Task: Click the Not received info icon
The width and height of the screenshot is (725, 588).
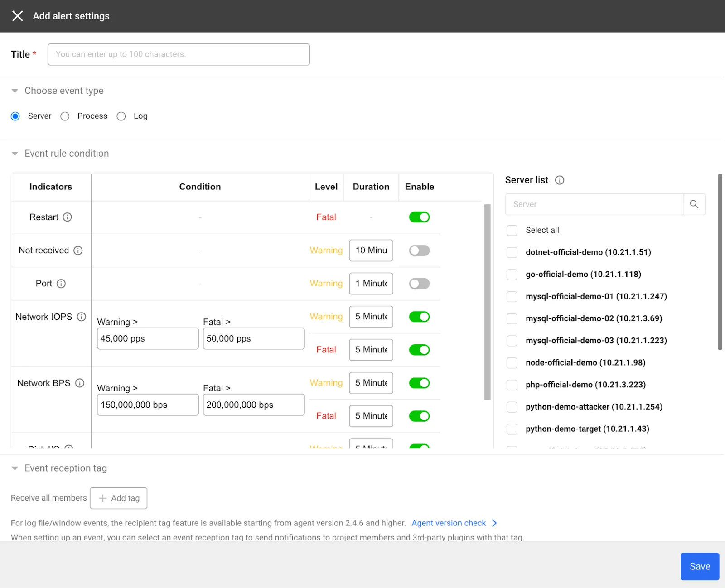Action: click(x=78, y=251)
